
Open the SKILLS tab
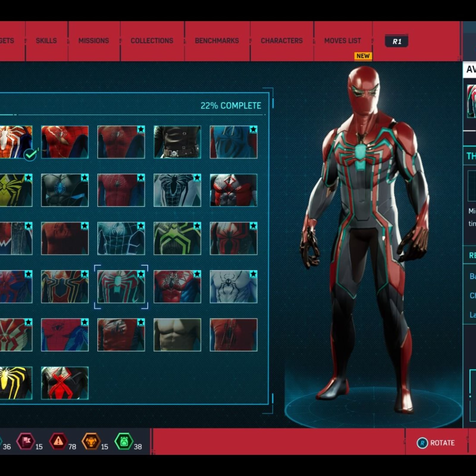pyautogui.click(x=46, y=41)
